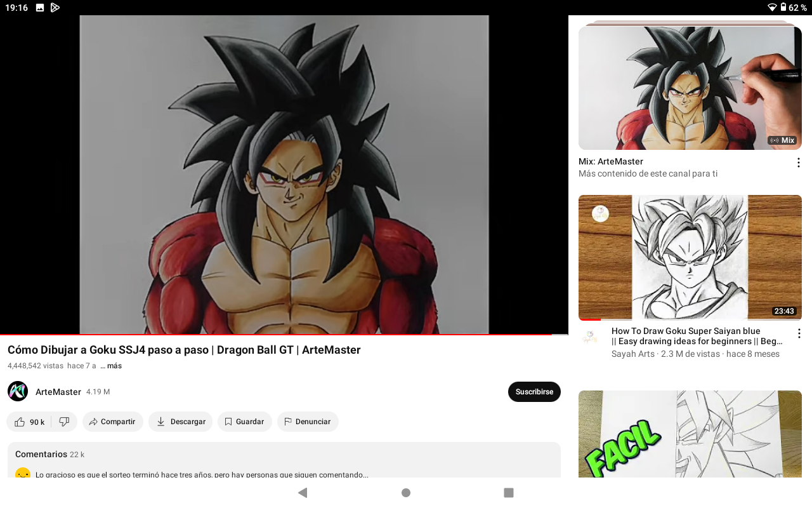Seek using the red video progress bar

click(x=284, y=334)
